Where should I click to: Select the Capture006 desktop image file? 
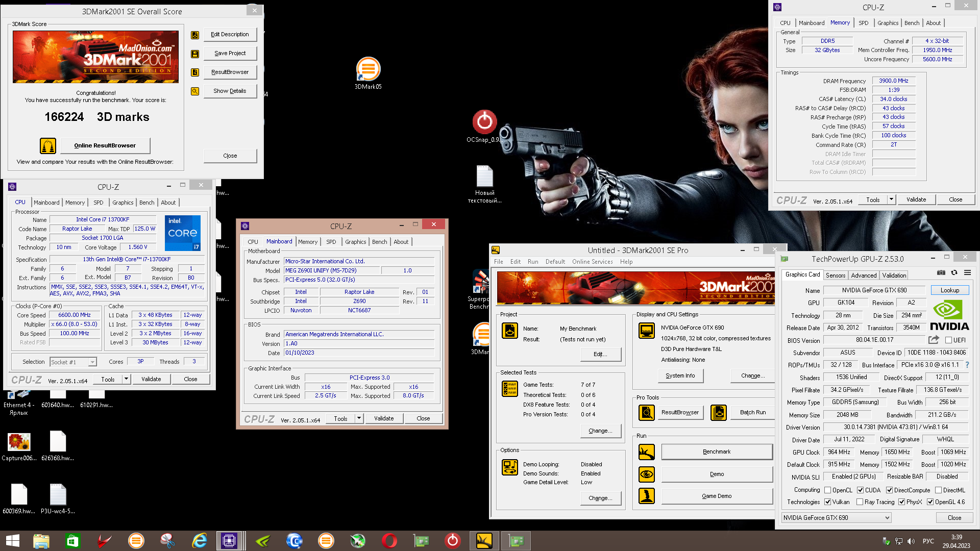pyautogui.click(x=19, y=446)
